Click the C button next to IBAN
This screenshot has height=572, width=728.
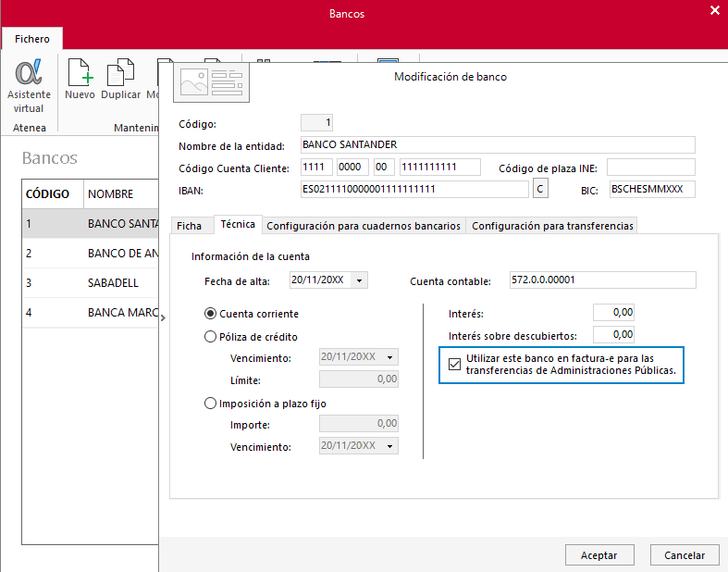(x=540, y=189)
